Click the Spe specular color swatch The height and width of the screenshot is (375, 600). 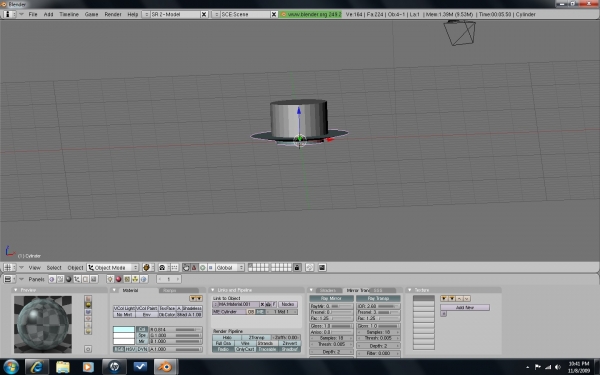(x=124, y=335)
